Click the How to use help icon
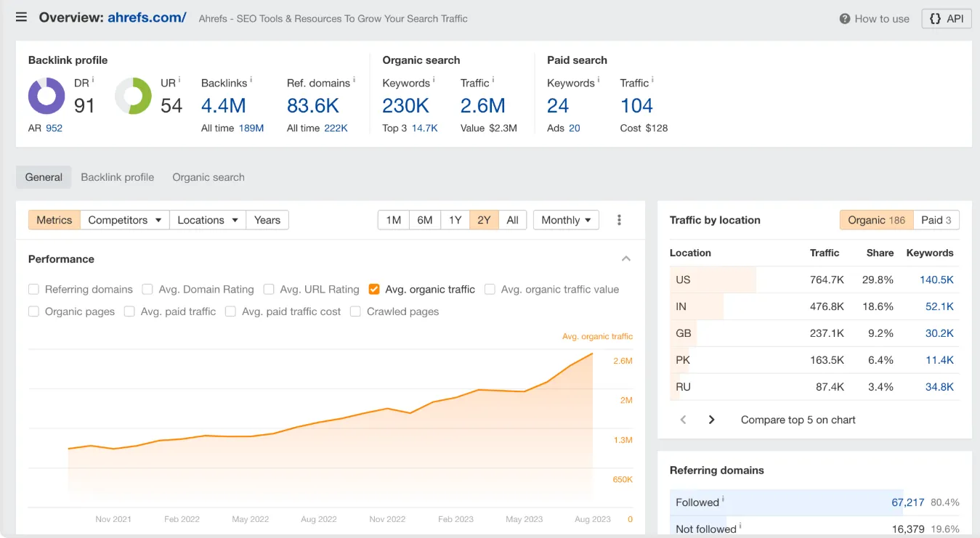 (845, 19)
